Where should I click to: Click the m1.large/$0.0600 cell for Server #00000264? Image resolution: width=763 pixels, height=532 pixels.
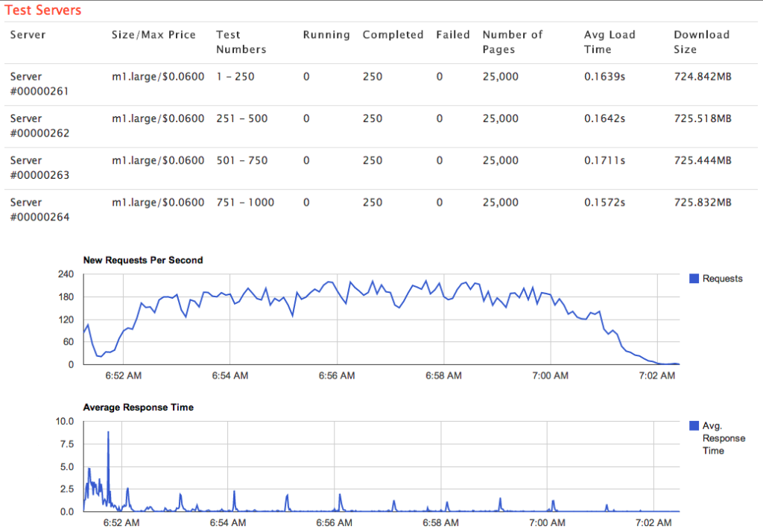click(158, 202)
